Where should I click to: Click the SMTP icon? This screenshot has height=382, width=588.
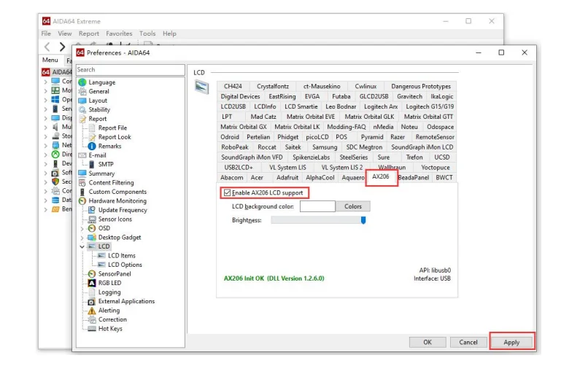pyautogui.click(x=92, y=164)
